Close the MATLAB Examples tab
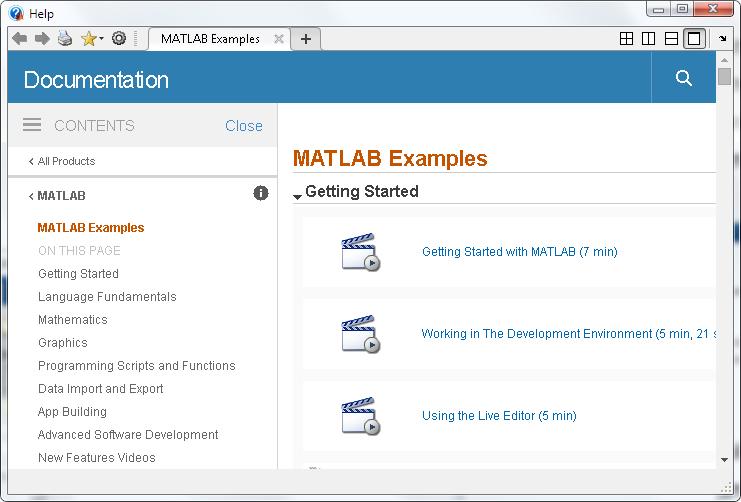The width and height of the screenshot is (741, 502). pos(279,39)
